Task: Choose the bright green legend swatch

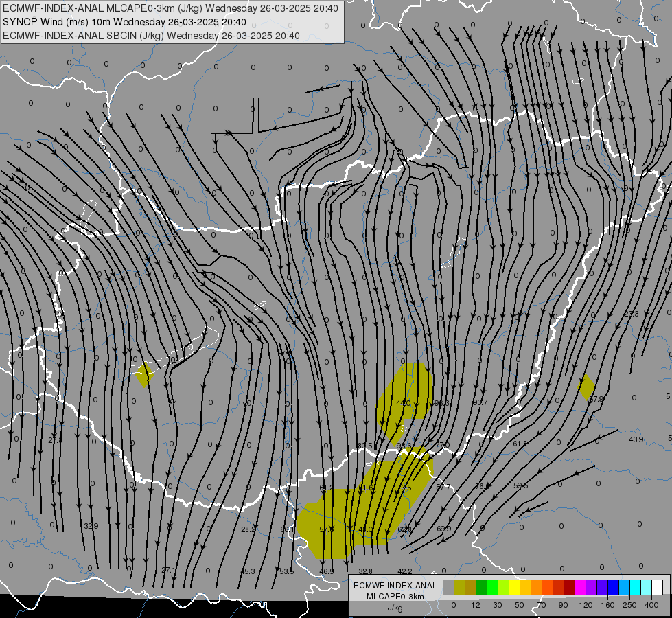Action: tap(492, 587)
